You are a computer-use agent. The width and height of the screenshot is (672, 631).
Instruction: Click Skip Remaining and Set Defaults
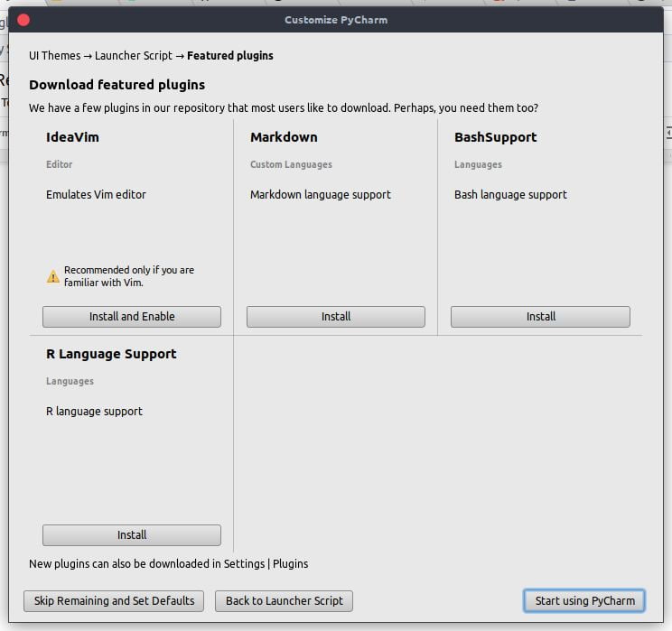click(x=114, y=600)
